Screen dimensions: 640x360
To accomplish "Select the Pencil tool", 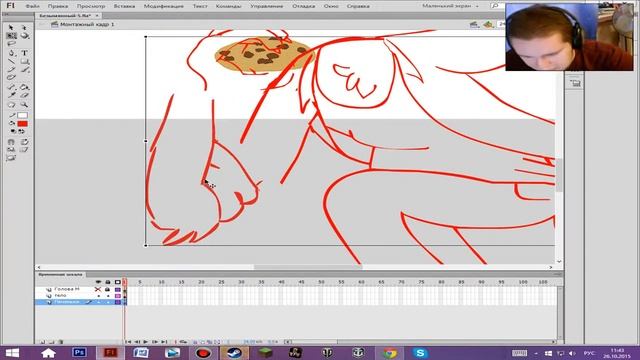I will pos(11,69).
